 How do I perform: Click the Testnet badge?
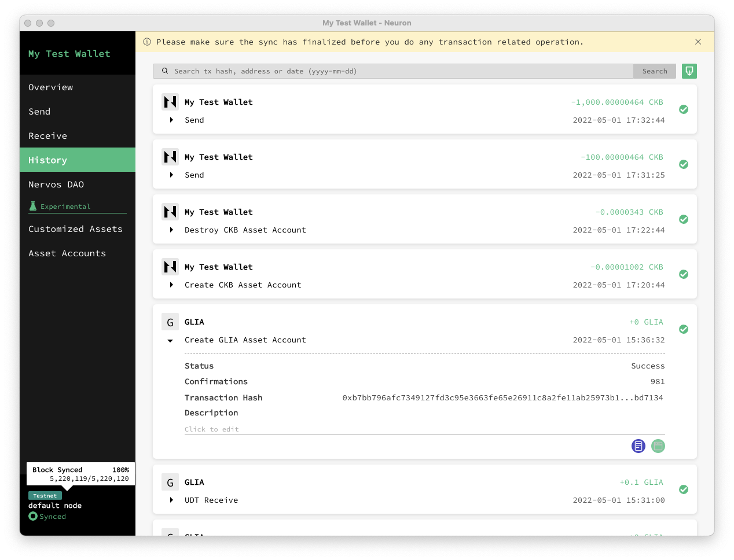tap(45, 496)
